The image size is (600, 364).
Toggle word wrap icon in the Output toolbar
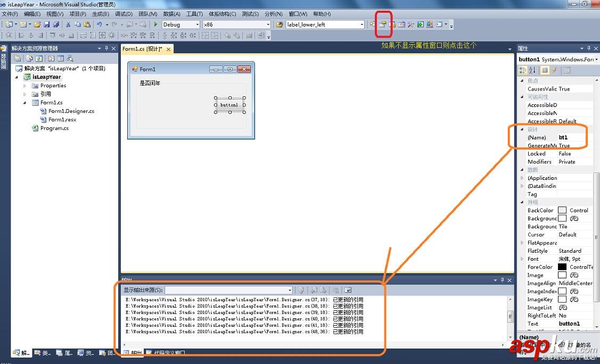(x=348, y=290)
